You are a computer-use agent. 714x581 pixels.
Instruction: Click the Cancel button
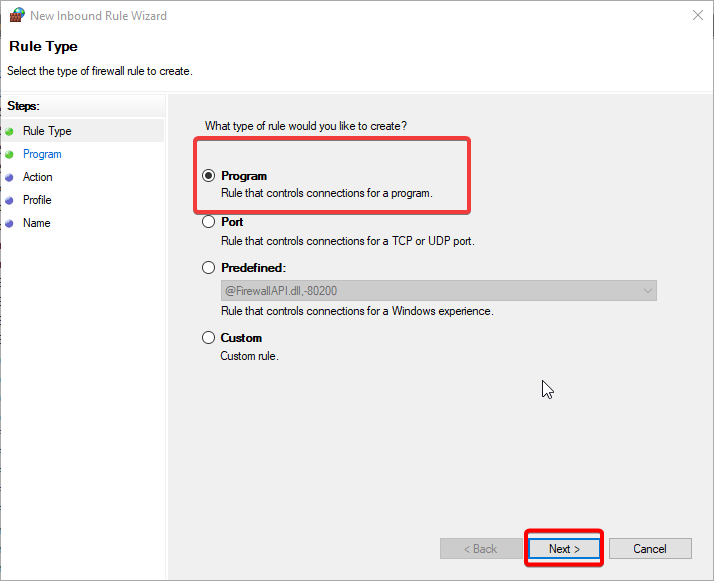click(x=650, y=549)
